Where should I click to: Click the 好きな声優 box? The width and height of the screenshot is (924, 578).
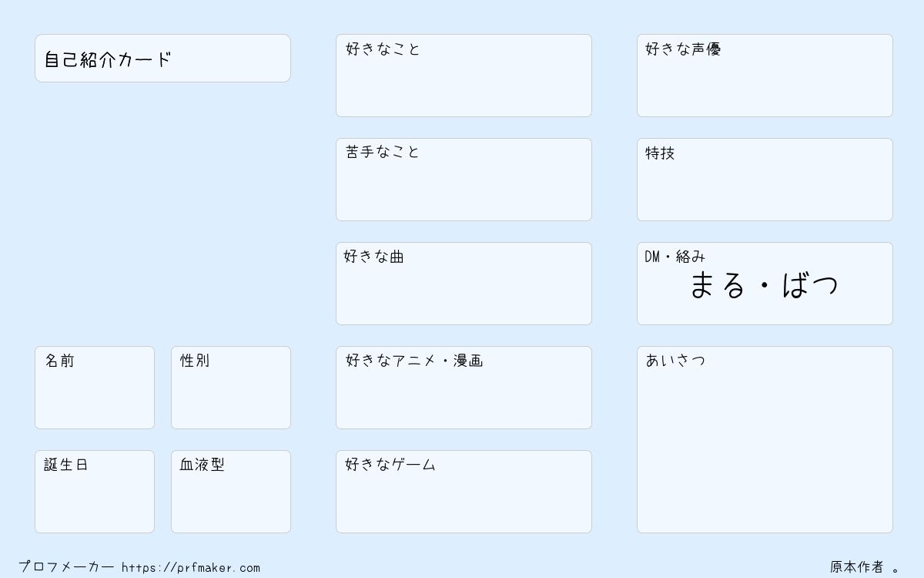pos(765,76)
